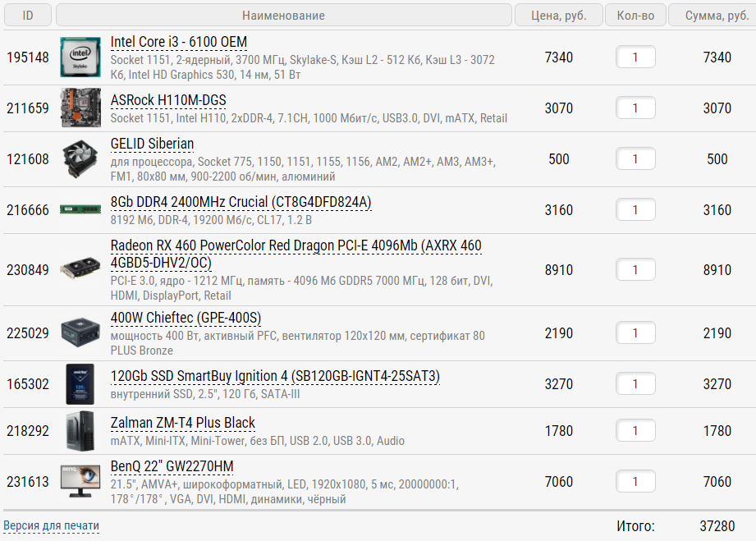The height and width of the screenshot is (541, 756).
Task: Focus quantity field for ASRock H110M-DGS row
Action: click(635, 108)
